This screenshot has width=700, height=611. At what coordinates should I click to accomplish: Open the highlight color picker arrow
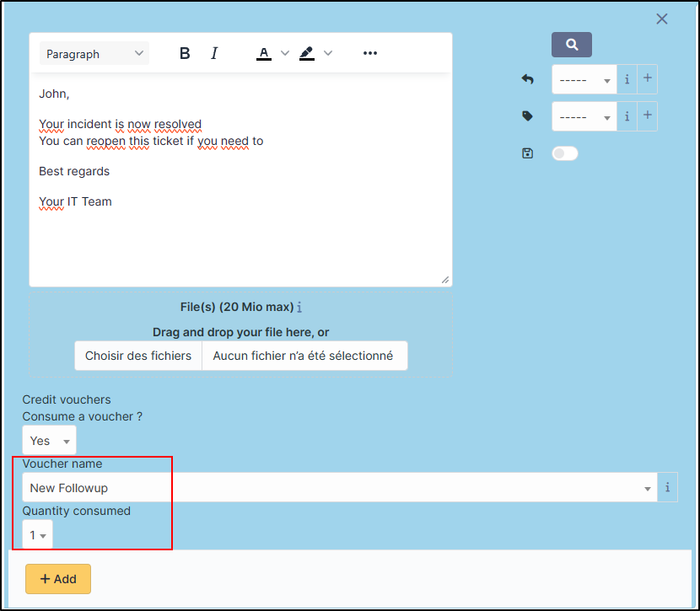pos(328,54)
